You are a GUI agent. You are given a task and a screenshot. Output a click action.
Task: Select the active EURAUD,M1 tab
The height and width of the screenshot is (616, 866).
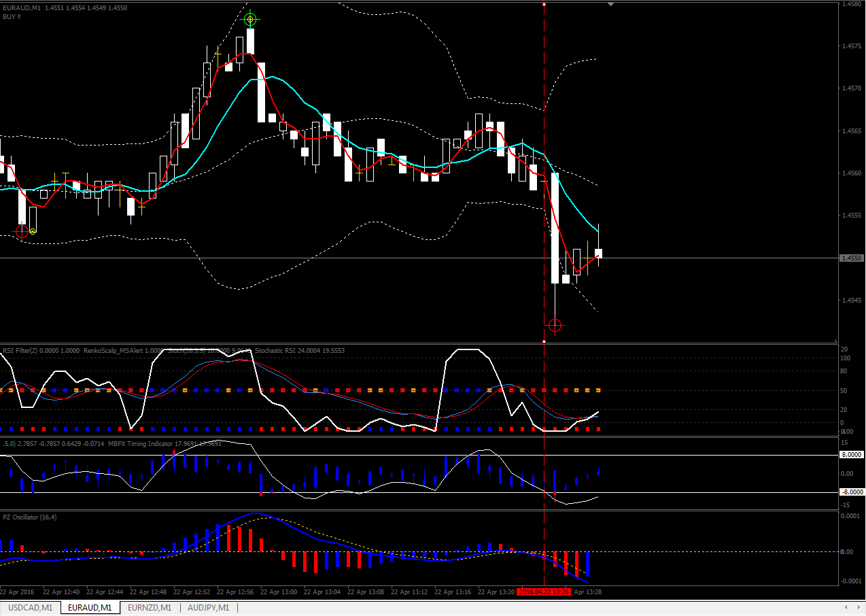[x=90, y=607]
